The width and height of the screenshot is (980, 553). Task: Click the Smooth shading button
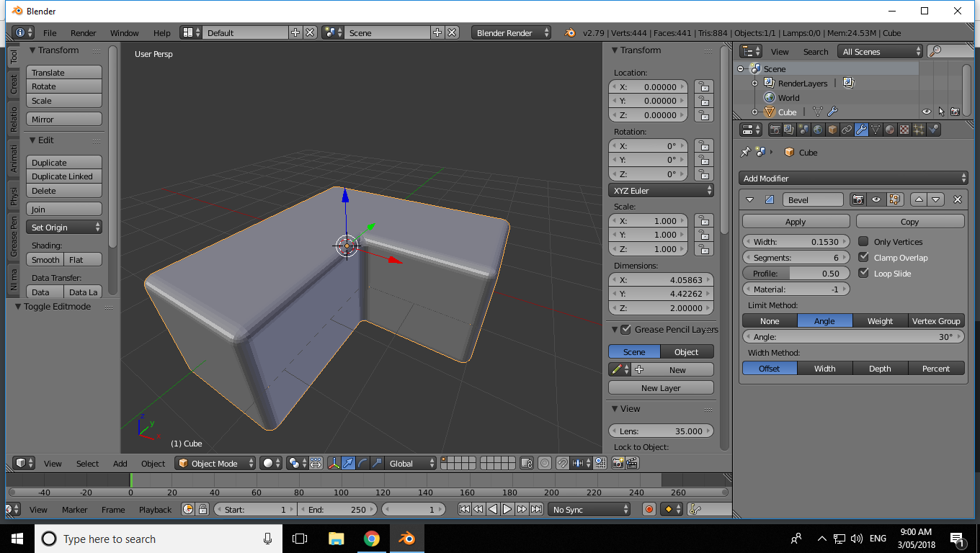45,259
